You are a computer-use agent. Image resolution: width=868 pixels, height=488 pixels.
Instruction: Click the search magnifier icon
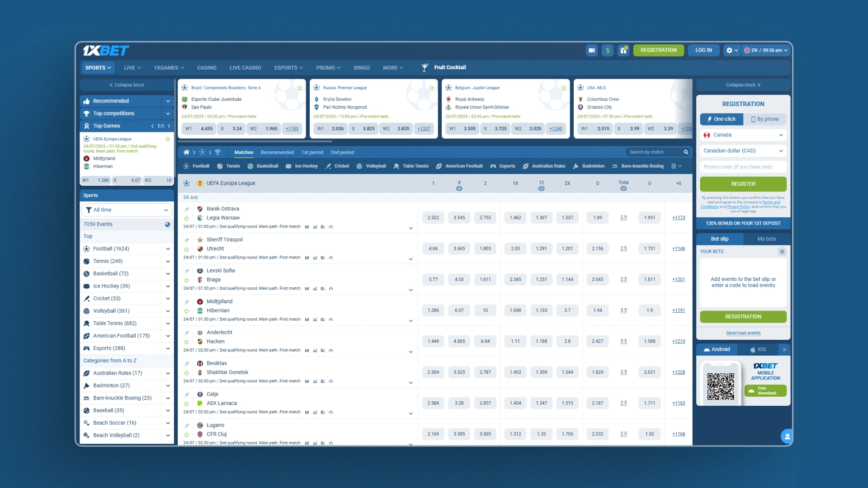tap(686, 152)
